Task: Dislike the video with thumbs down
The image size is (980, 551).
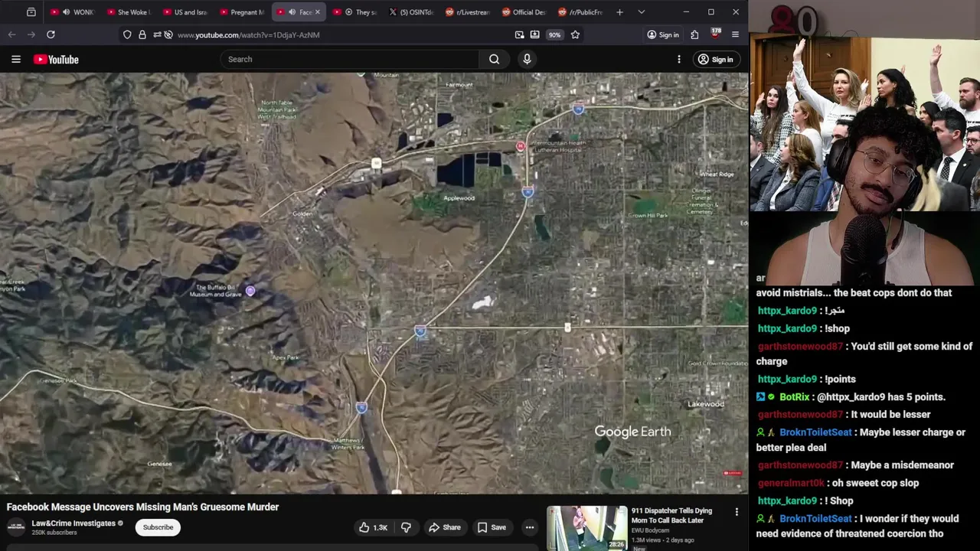Action: tap(406, 527)
